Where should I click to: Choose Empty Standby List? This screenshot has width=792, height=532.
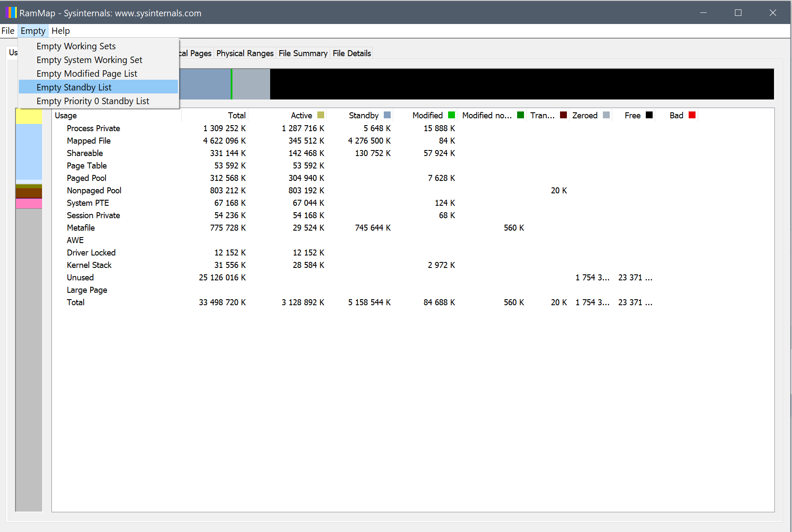point(99,87)
